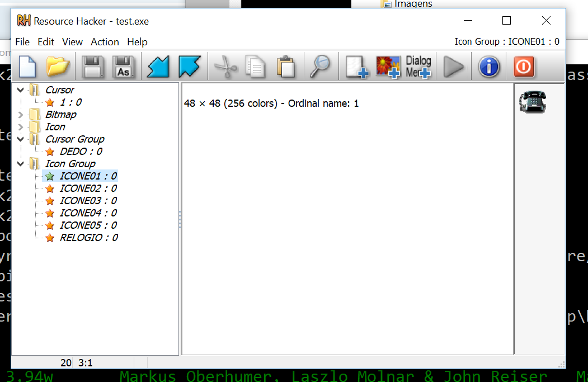Click the Cursor Group folder label

click(x=74, y=139)
